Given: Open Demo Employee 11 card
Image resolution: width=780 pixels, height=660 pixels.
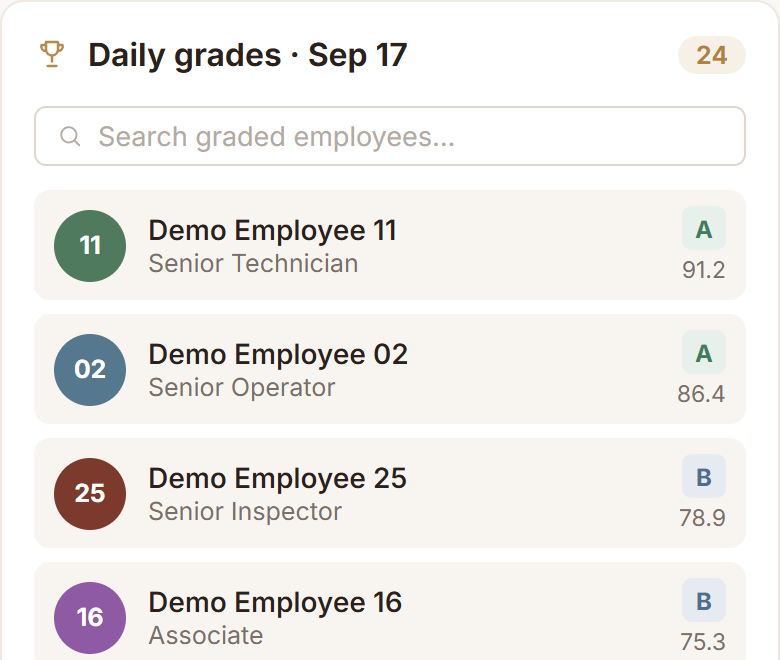Looking at the screenshot, I should tap(390, 245).
